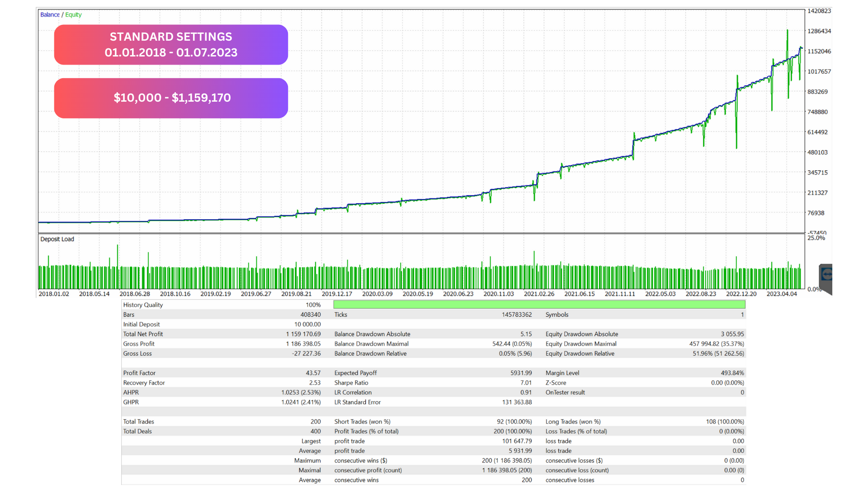This screenshot has width=868, height=488.
Task: Click the Balance legend label
Action: point(50,14)
